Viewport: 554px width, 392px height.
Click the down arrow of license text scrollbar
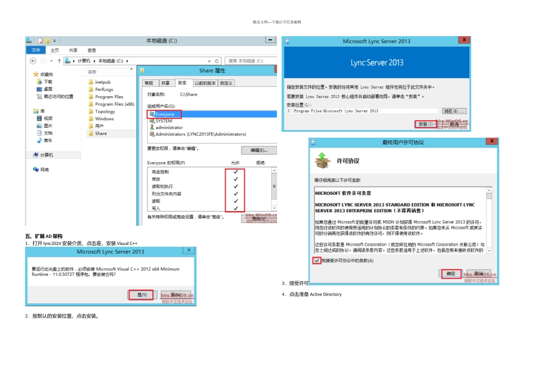(x=489, y=251)
